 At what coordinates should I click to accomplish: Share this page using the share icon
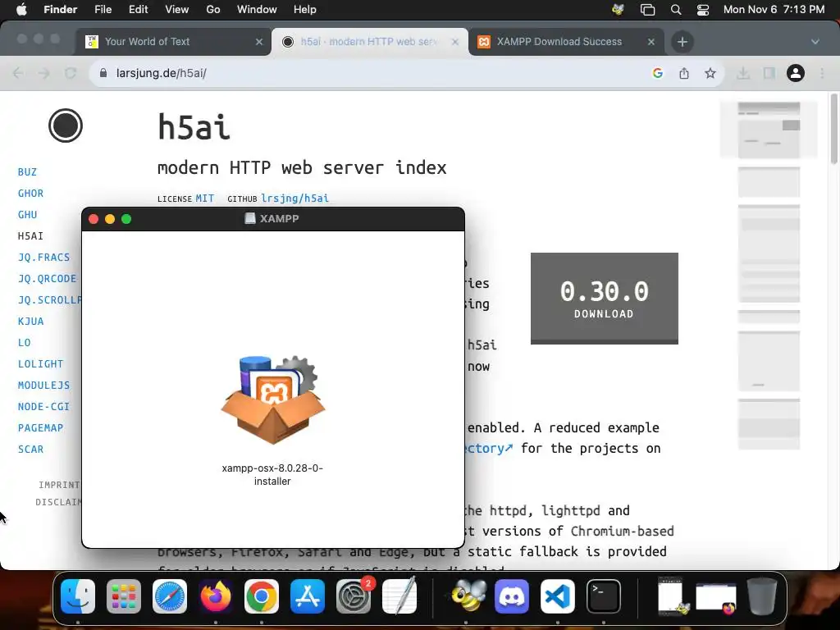684,73
